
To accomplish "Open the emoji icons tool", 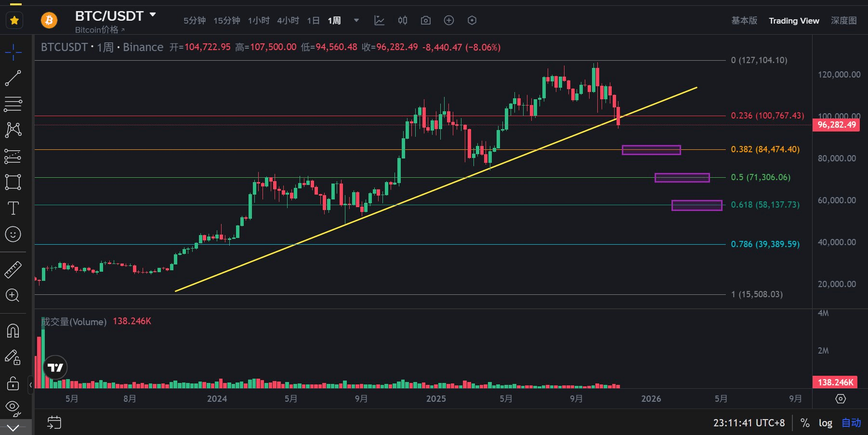I will click(x=13, y=234).
